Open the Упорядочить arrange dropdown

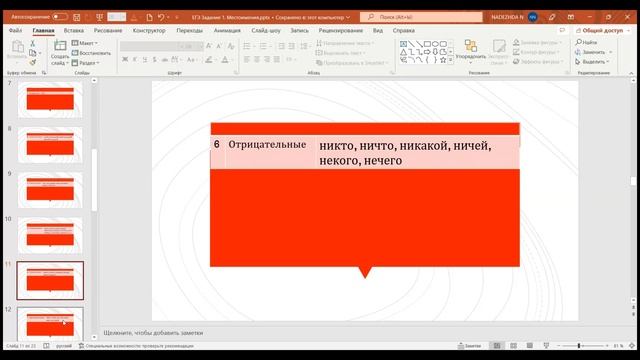point(471,52)
